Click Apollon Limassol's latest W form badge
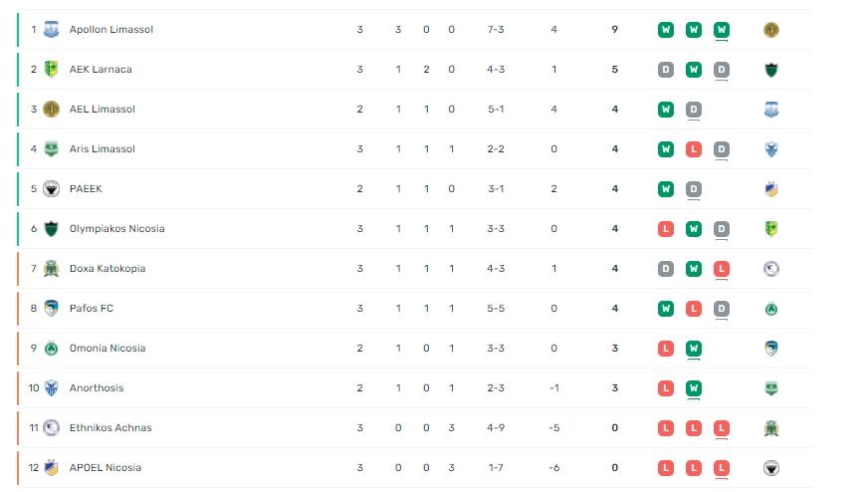 pyautogui.click(x=722, y=29)
